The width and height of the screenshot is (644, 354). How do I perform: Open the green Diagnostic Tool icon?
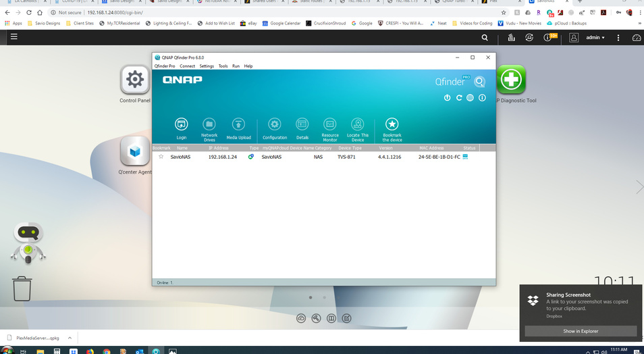[511, 79]
